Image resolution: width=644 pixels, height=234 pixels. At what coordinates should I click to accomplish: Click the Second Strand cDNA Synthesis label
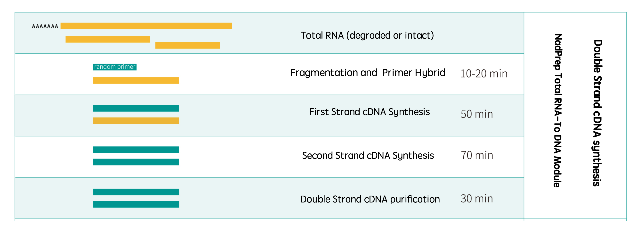point(368,155)
